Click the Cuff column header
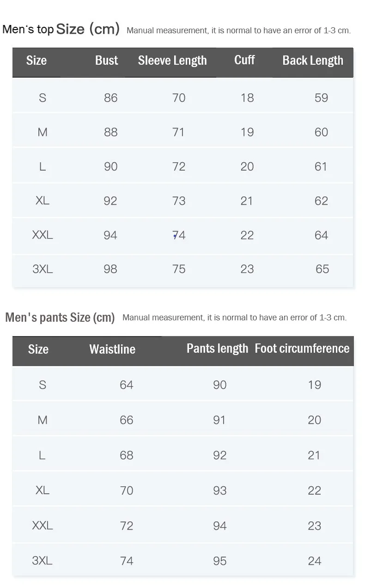 tap(244, 60)
